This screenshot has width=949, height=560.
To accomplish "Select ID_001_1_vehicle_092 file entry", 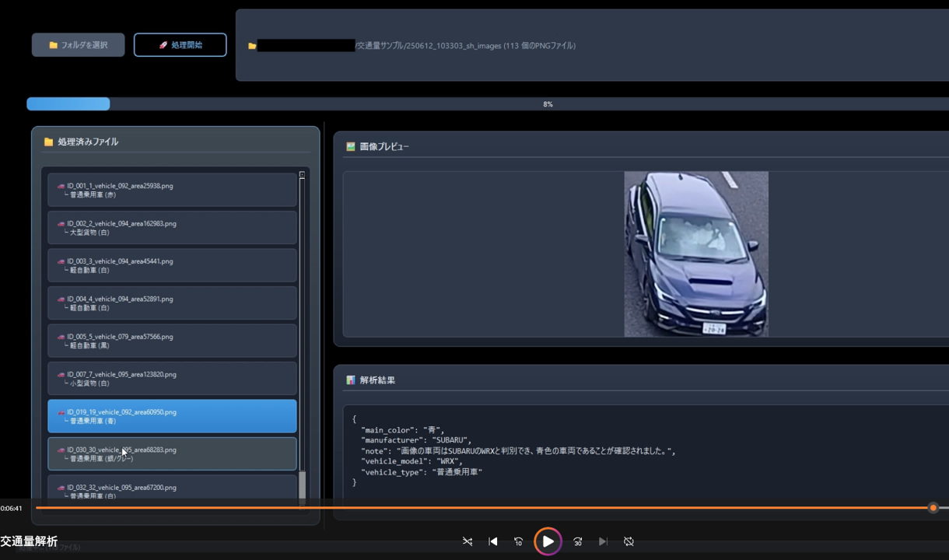I will coord(172,191).
